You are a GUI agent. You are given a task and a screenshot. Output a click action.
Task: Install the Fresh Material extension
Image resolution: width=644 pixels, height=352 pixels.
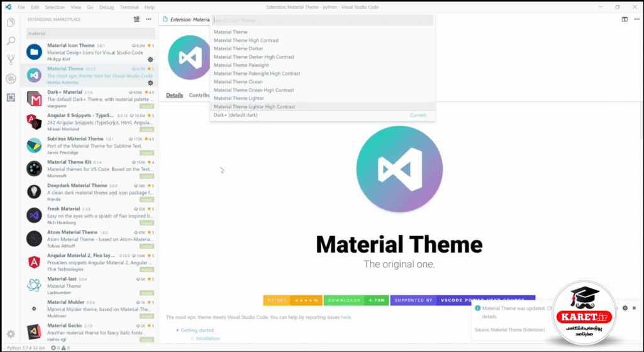pos(147,223)
